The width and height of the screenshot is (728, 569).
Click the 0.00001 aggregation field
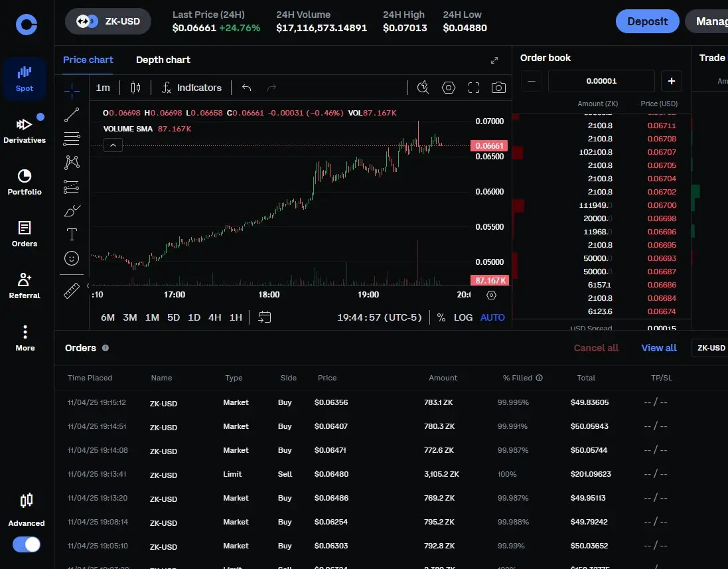[x=601, y=81]
